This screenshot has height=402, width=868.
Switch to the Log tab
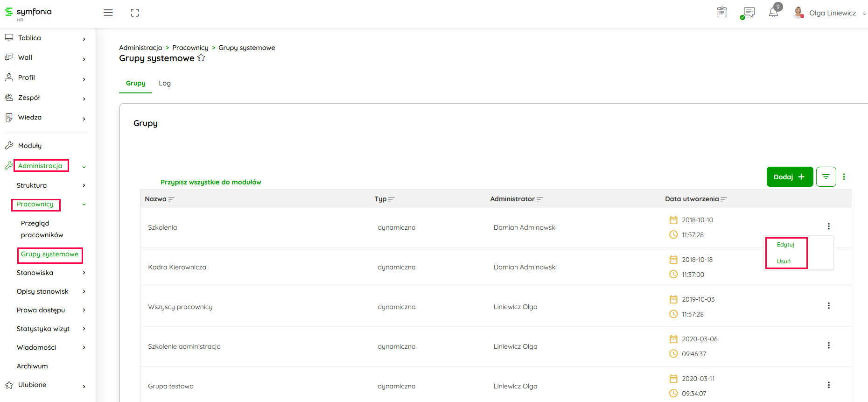pyautogui.click(x=164, y=83)
